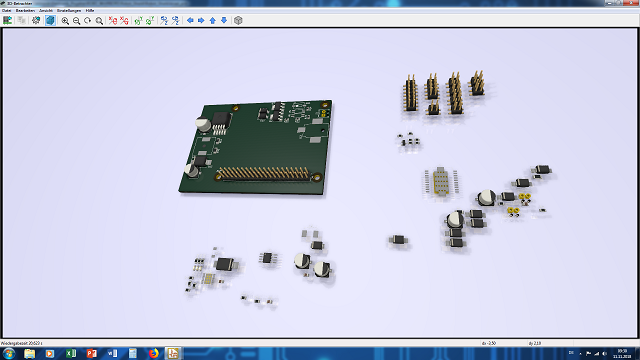Open Firefox from the taskbar
Viewport: 640px width, 360px height.
tap(153, 353)
